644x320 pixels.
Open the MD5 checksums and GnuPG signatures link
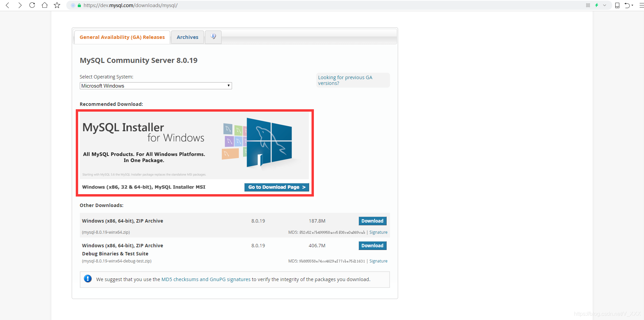coord(206,279)
